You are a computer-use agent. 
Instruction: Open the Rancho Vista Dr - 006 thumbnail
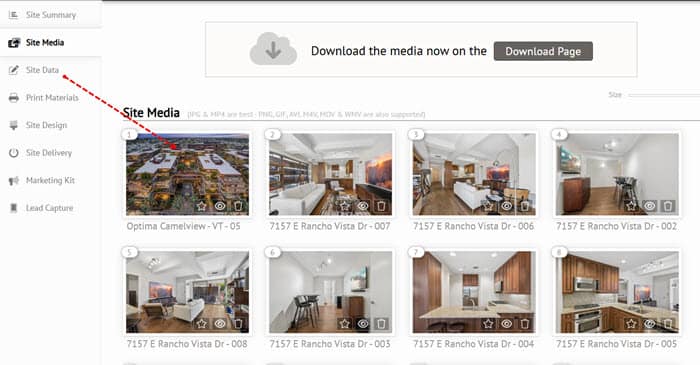pos(474,174)
